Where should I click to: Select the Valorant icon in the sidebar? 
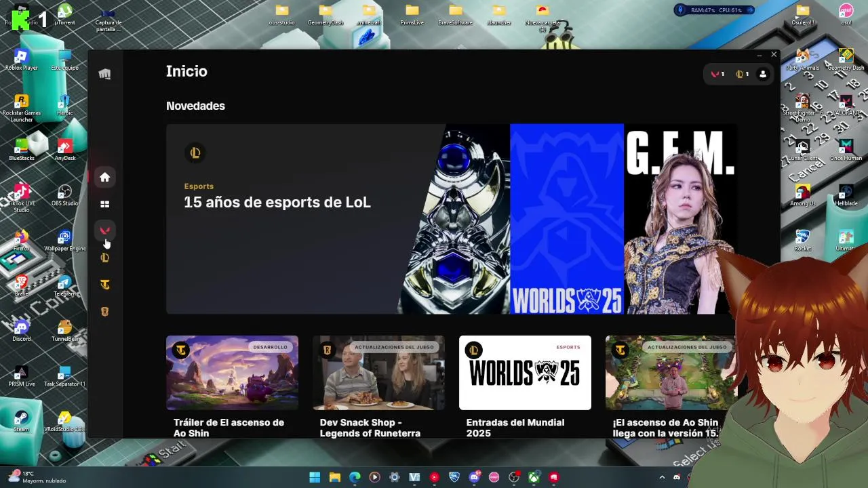pyautogui.click(x=104, y=230)
